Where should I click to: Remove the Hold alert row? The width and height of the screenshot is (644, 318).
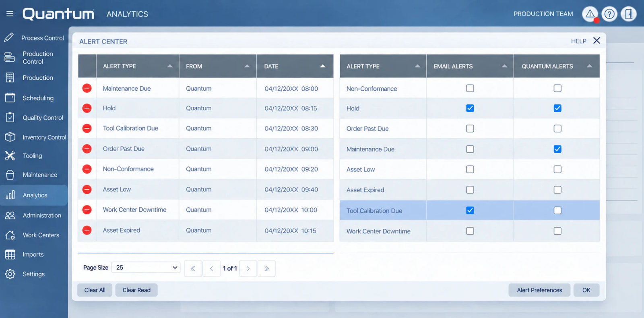pyautogui.click(x=87, y=108)
